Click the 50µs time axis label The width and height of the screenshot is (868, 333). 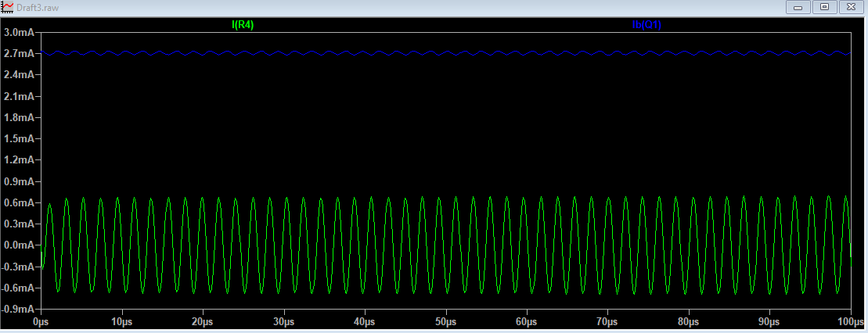(445, 321)
